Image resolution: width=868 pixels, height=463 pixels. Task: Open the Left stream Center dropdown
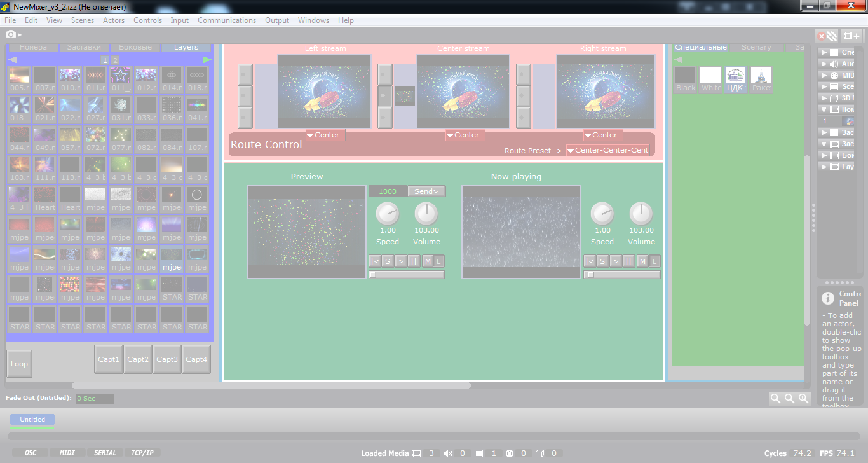click(x=325, y=135)
